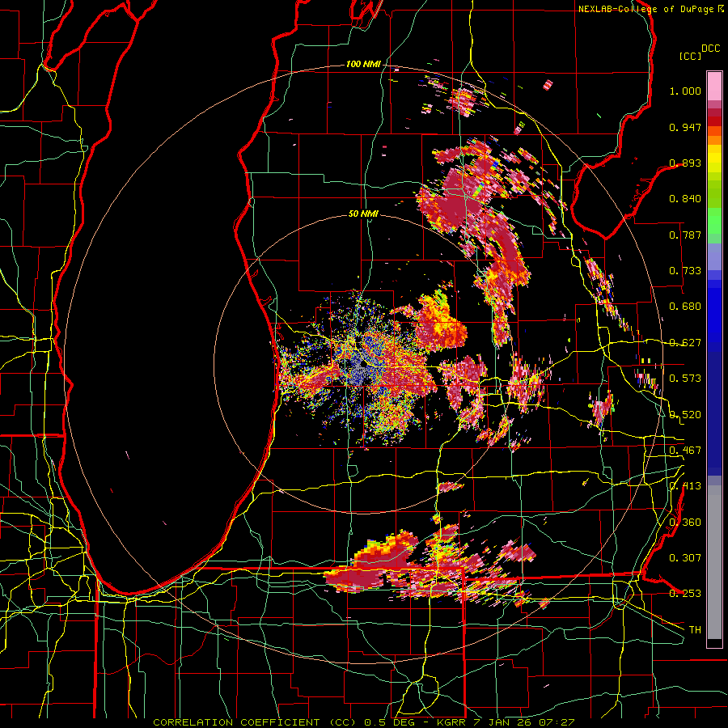Click the 0.947 scale value

[x=685, y=127]
